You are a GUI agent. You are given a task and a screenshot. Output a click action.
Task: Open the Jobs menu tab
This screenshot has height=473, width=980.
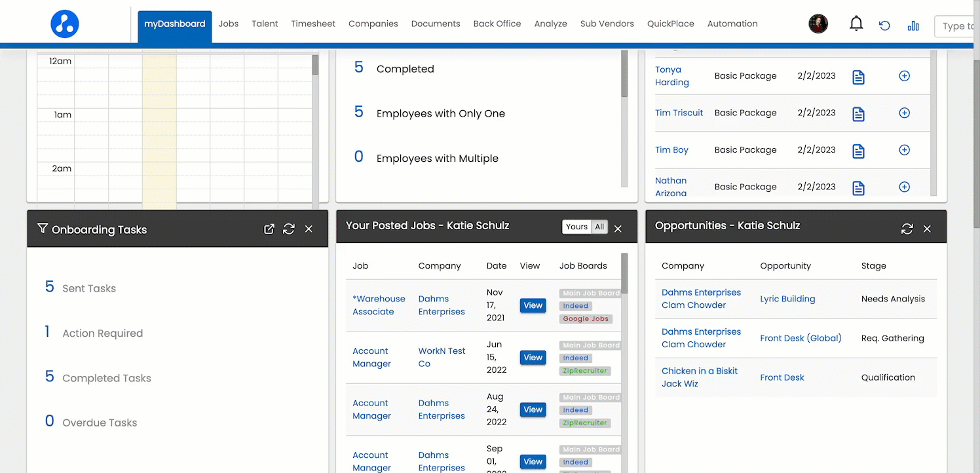pyautogui.click(x=229, y=24)
